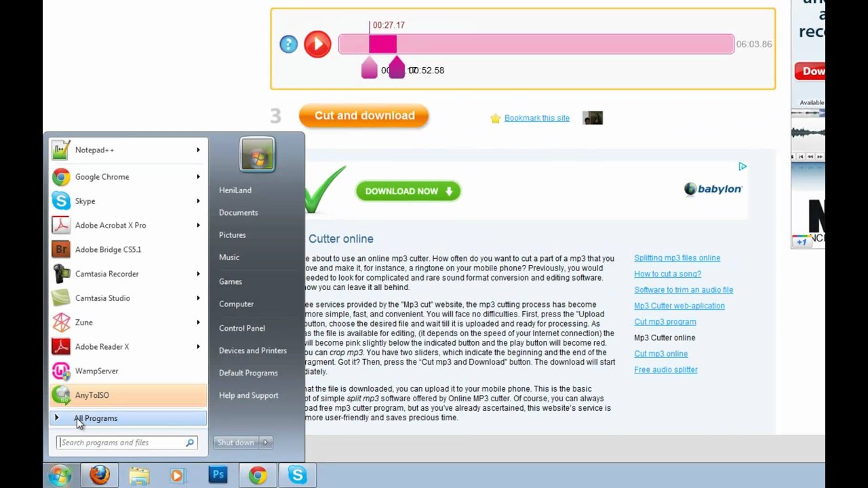
Task: Open Computer from Start menu
Action: 236,304
